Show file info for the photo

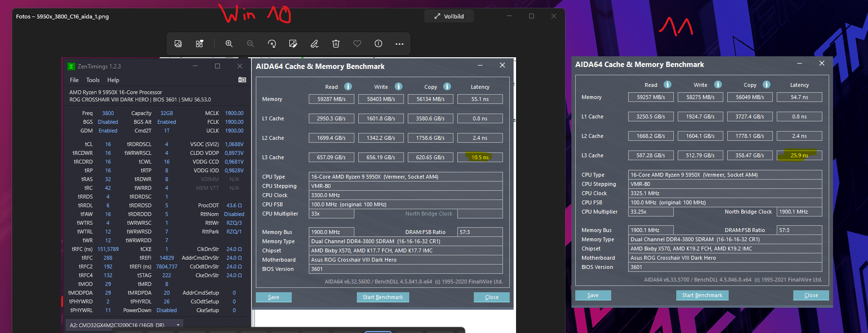coord(379,44)
